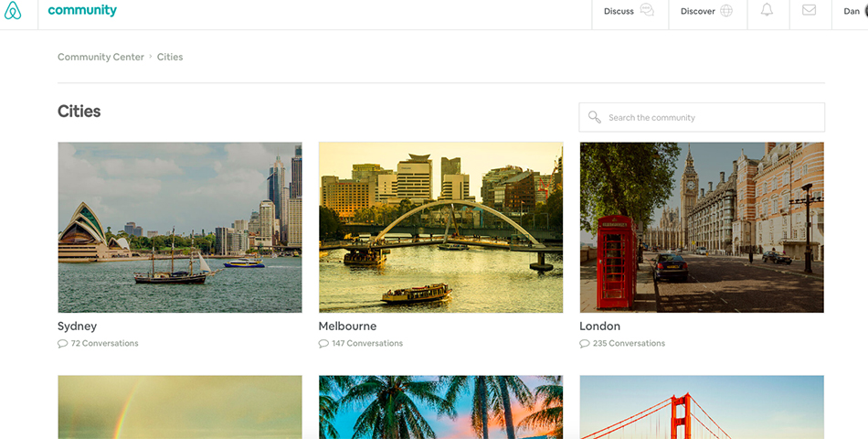The height and width of the screenshot is (439, 868).
Task: Open the messages envelope icon
Action: 810,10
